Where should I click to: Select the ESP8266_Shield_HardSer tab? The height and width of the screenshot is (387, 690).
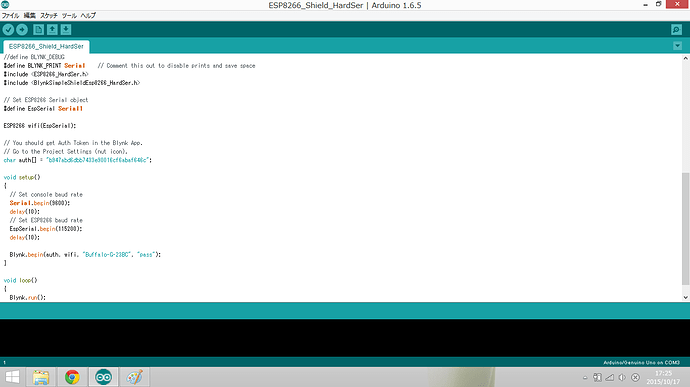46,46
